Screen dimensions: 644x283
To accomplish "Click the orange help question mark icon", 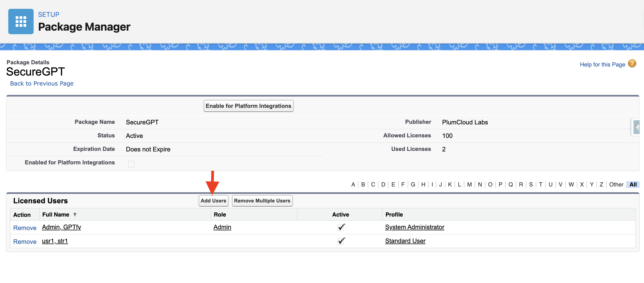I will tap(632, 64).
